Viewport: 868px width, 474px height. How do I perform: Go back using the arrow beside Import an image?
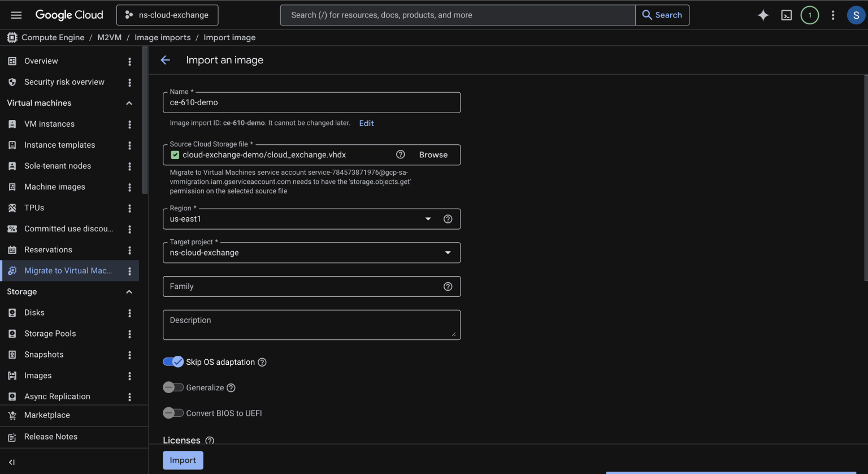click(x=165, y=60)
